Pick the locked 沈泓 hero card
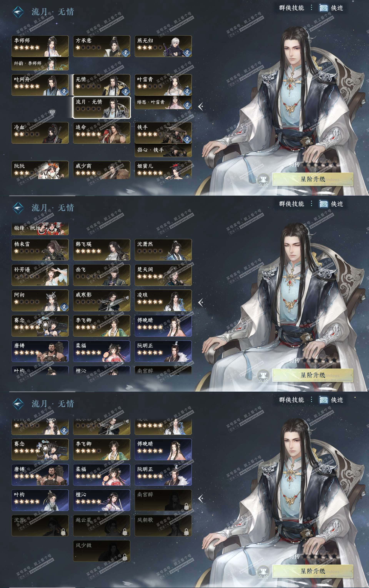Screen dimensions: 369x588 [x=40, y=525]
